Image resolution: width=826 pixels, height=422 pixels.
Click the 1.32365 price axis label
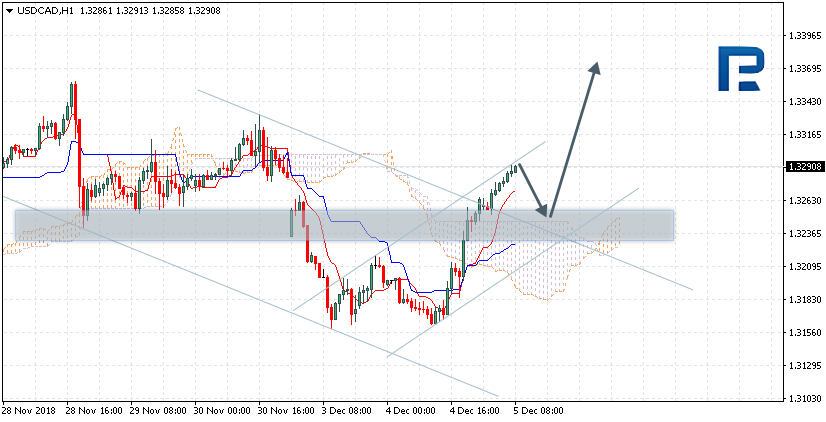803,233
